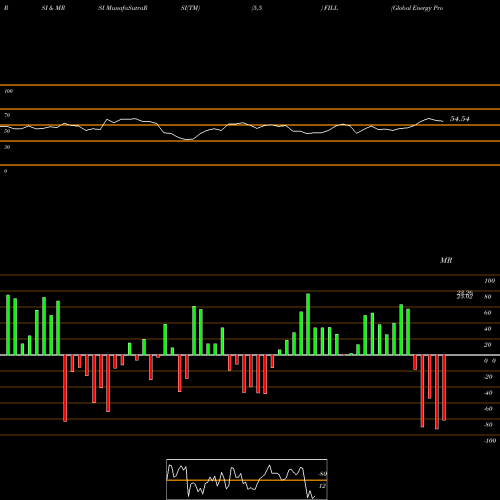
Task: Click the 30 level label on the RSI axis
Action: [7, 147]
